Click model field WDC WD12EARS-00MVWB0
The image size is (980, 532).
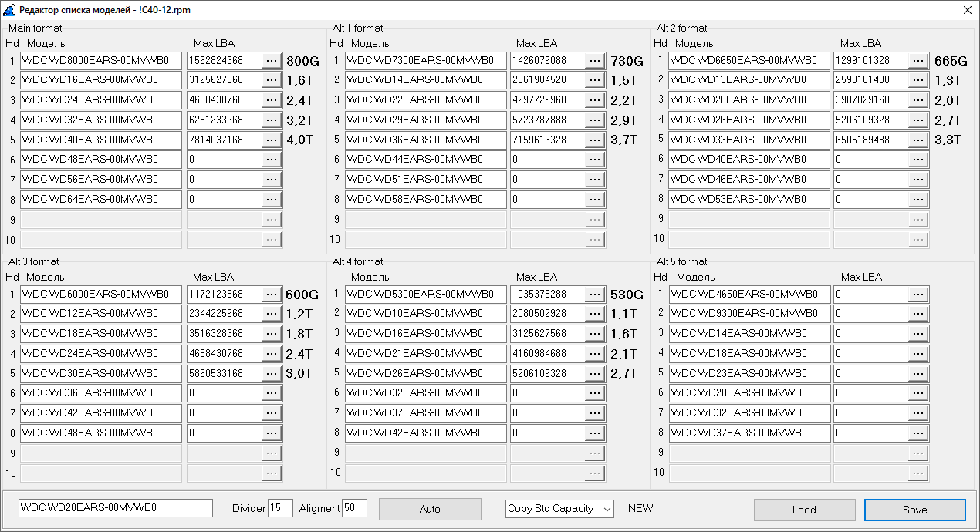[x=101, y=315]
